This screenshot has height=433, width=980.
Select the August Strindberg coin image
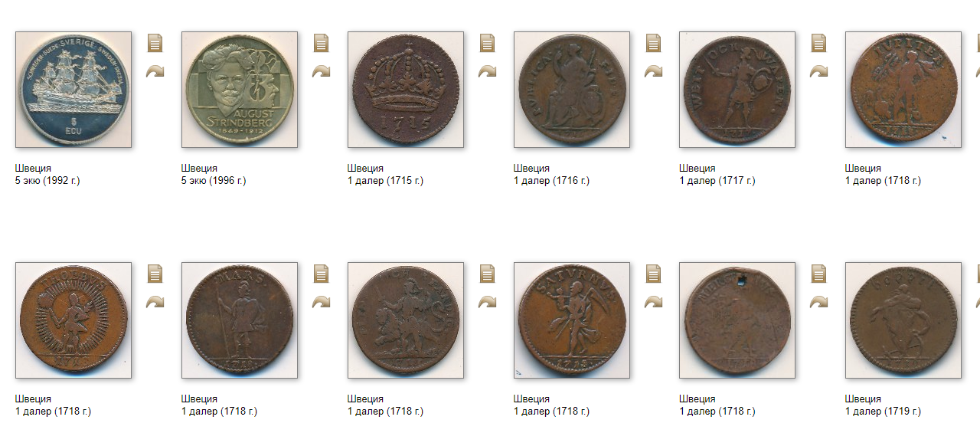coord(240,90)
